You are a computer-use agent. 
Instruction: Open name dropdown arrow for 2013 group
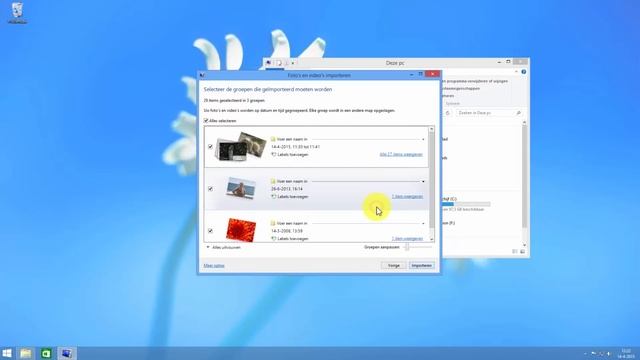423,182
